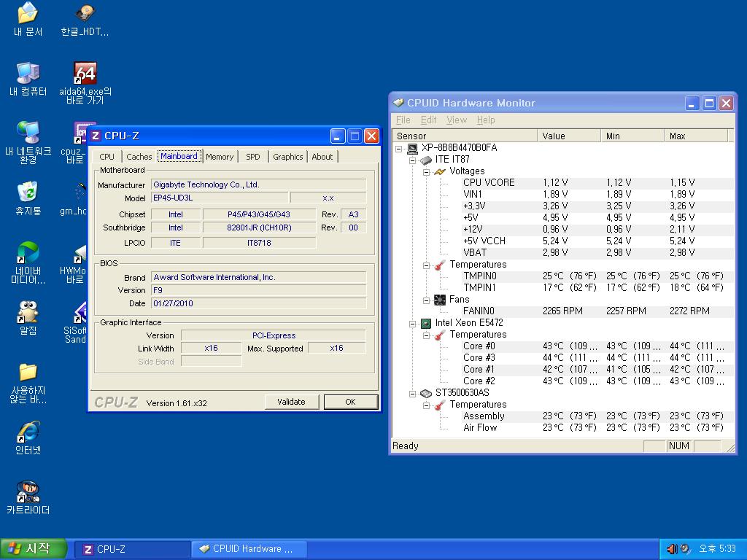Open the Edit menu in Hardware Monitor
The width and height of the screenshot is (747, 560).
(x=429, y=120)
